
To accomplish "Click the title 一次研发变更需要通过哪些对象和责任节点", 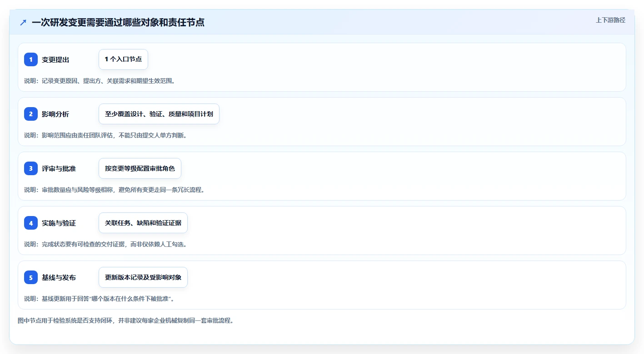I will [118, 22].
